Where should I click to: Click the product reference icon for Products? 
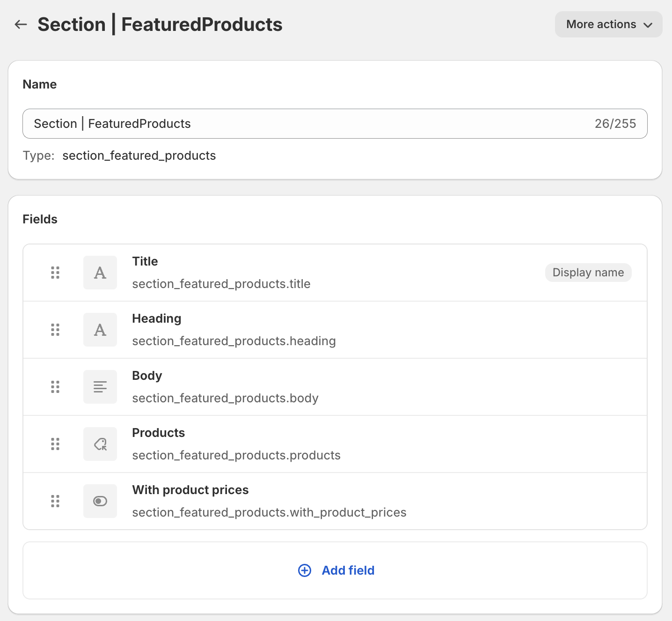click(100, 444)
